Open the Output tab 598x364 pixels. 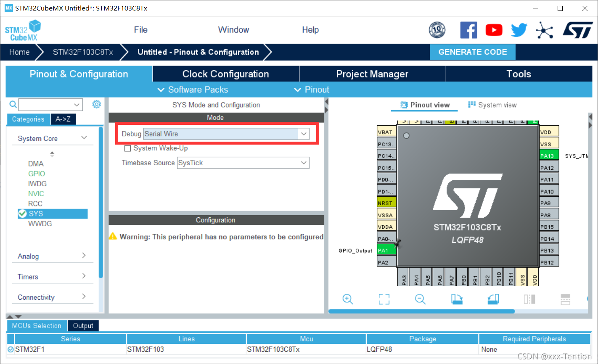coord(83,326)
